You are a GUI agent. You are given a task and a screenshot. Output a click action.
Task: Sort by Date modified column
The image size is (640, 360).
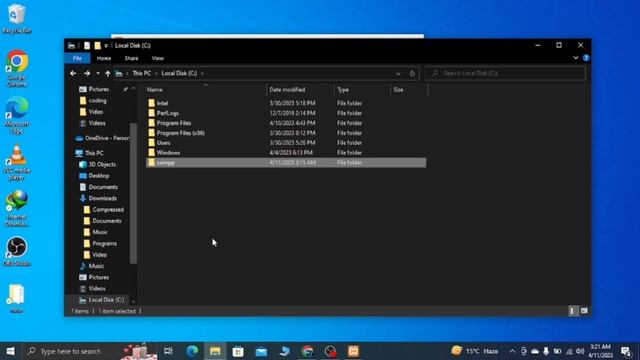pos(300,90)
